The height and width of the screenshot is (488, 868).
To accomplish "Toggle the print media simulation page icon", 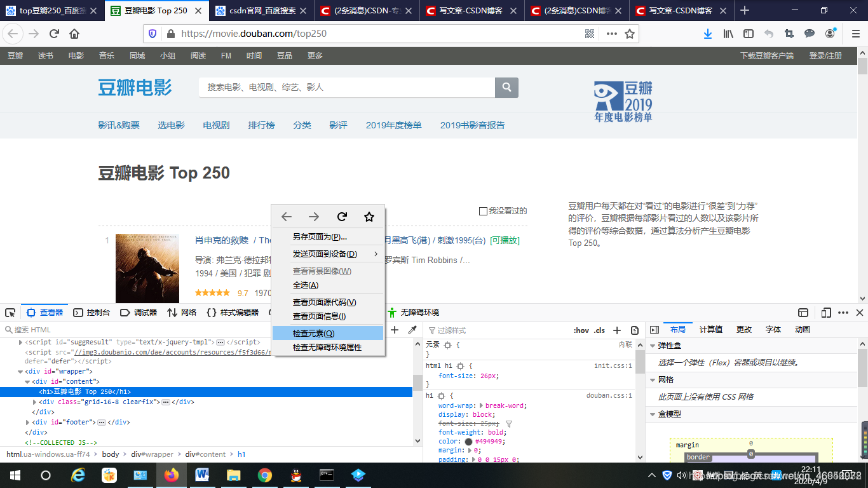I will point(635,330).
